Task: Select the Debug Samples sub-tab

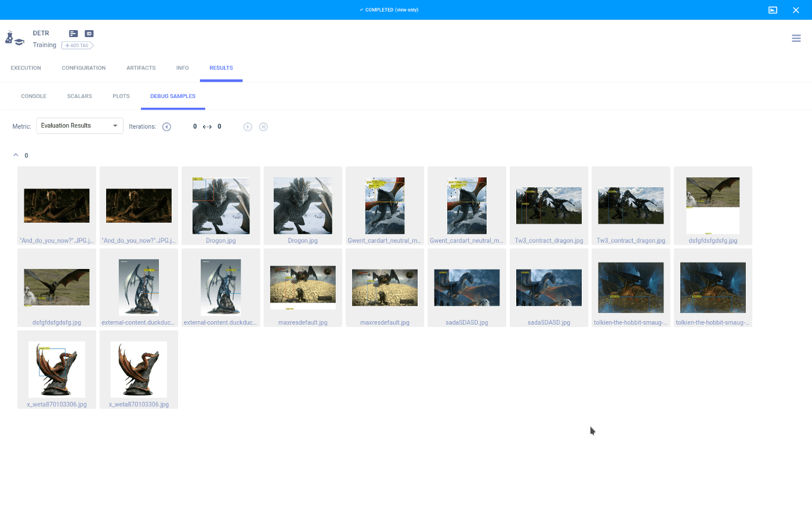Action: click(173, 96)
